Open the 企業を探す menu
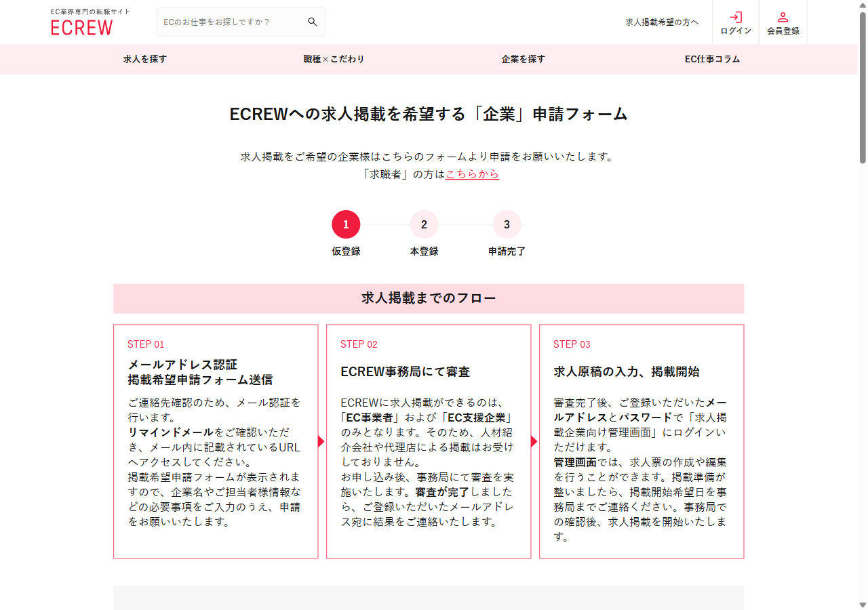 pos(523,59)
